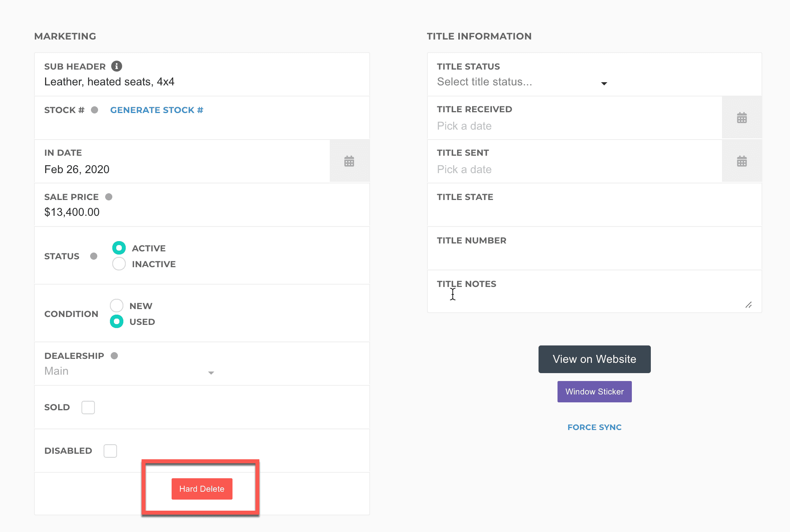Expand the Title Status dropdown

[522, 82]
